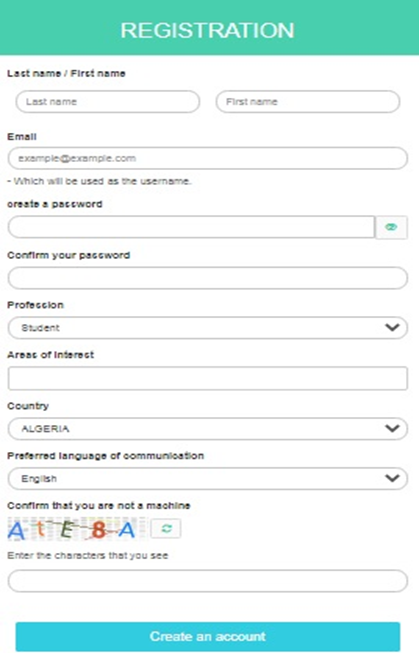Screen dimensions: 419x653
Task: Refresh the captcha image
Action: tap(166, 528)
